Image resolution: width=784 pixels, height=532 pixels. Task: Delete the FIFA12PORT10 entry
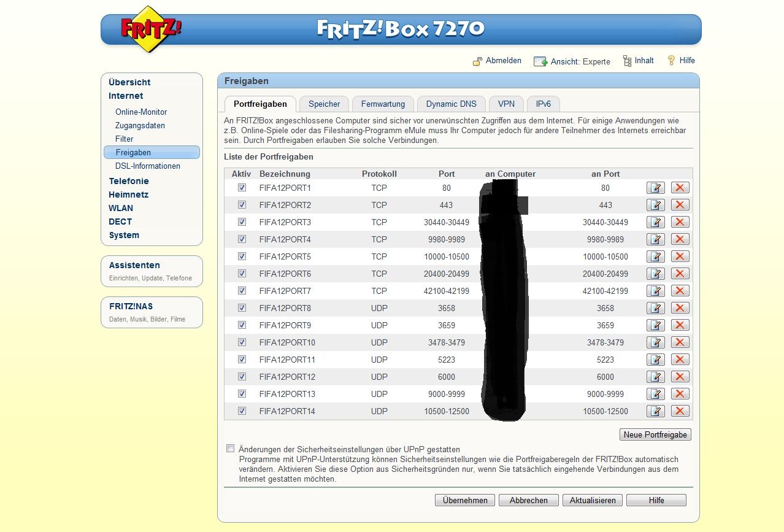point(680,342)
